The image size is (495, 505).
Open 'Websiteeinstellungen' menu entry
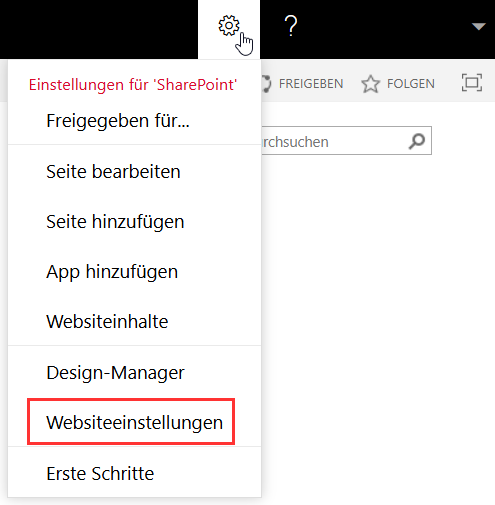point(135,422)
